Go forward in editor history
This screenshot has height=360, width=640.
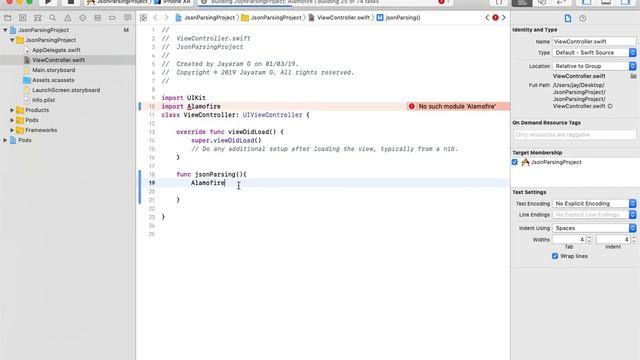(x=166, y=18)
